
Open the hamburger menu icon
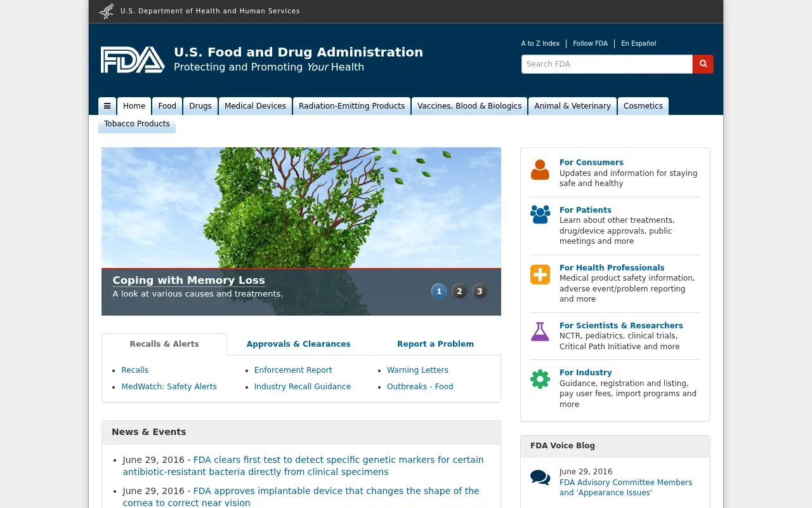107,106
